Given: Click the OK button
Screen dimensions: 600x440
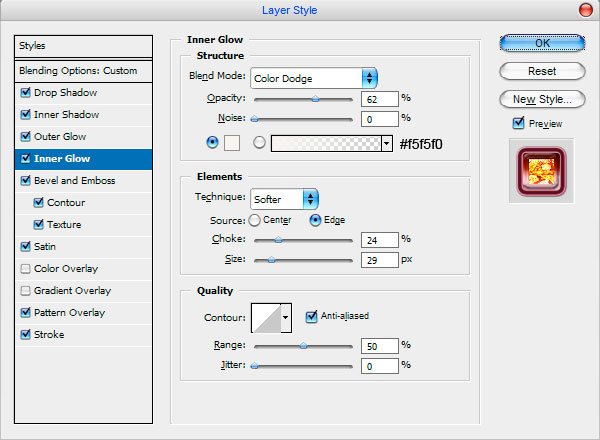Looking at the screenshot, I should [542, 43].
